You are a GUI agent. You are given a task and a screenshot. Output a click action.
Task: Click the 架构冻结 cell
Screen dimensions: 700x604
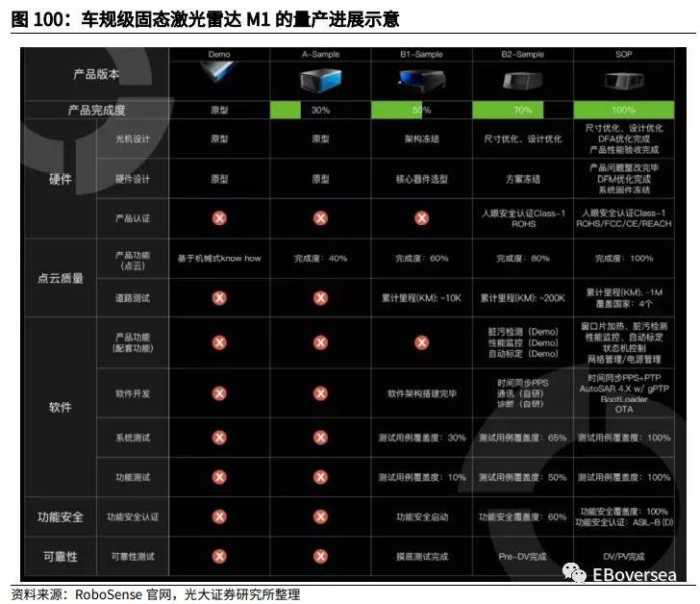pyautogui.click(x=422, y=138)
